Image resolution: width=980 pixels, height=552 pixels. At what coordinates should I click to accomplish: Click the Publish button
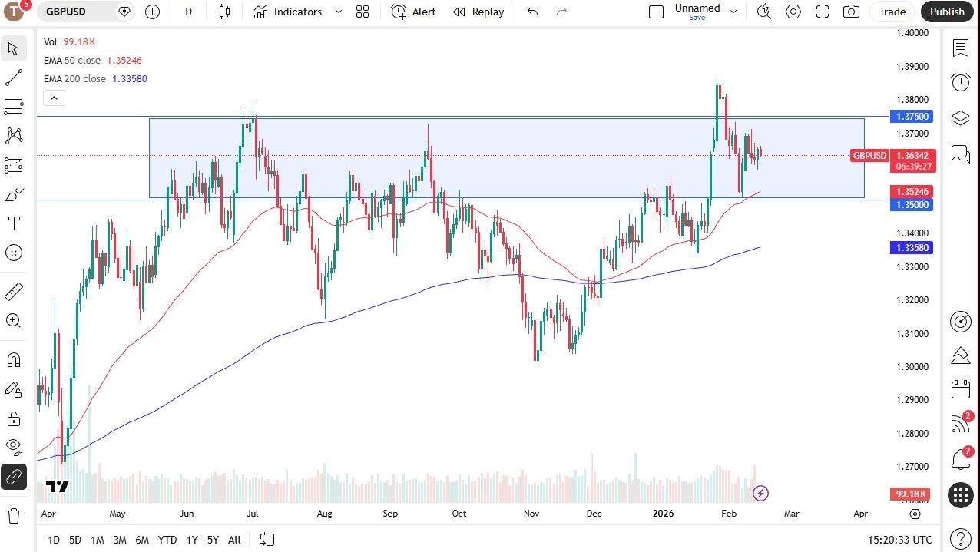pos(946,12)
